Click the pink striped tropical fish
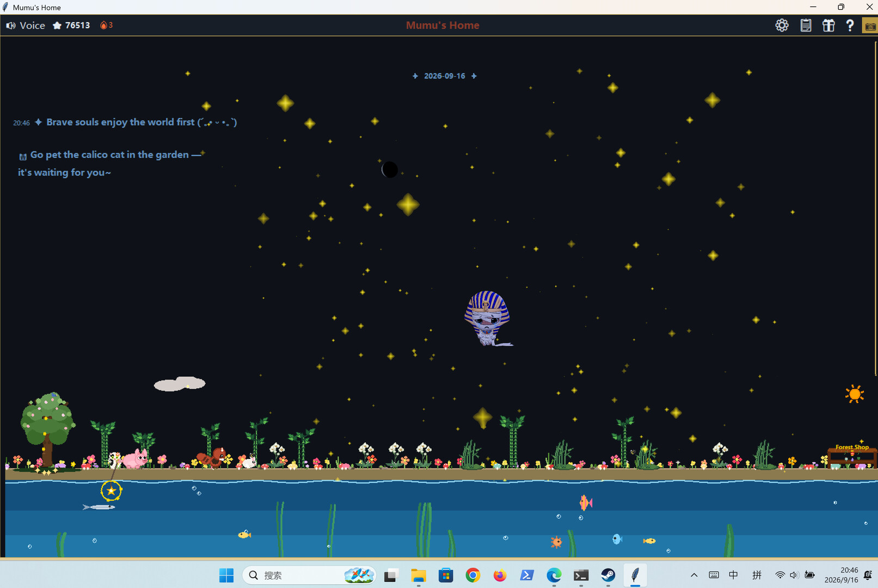The height and width of the screenshot is (588, 878). (586, 503)
